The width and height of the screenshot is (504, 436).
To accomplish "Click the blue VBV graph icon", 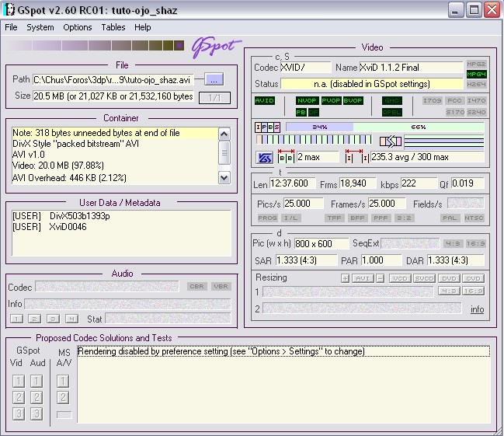I will click(x=265, y=158).
